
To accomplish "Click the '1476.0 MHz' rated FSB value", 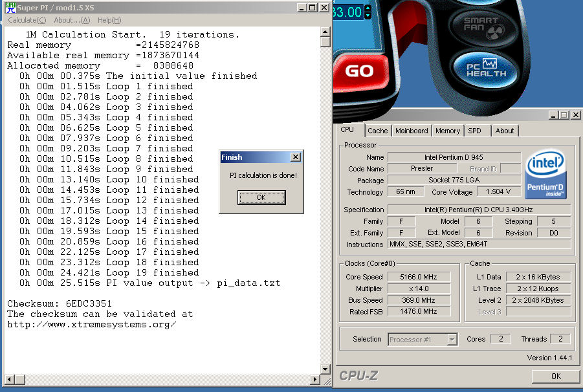I will point(419,311).
